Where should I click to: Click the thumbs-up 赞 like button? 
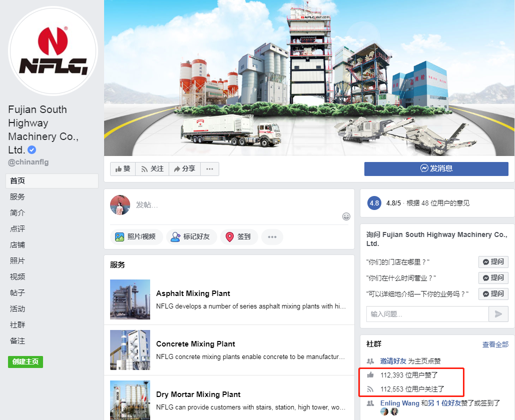(123, 169)
